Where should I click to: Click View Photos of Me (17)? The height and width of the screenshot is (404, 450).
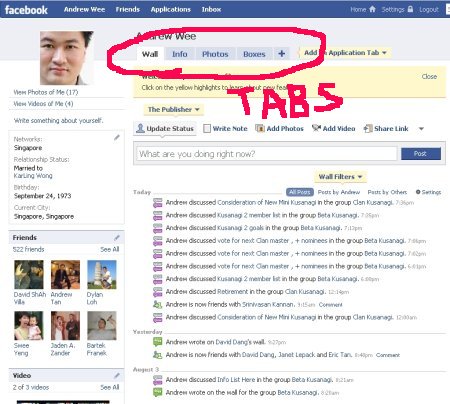(x=46, y=92)
